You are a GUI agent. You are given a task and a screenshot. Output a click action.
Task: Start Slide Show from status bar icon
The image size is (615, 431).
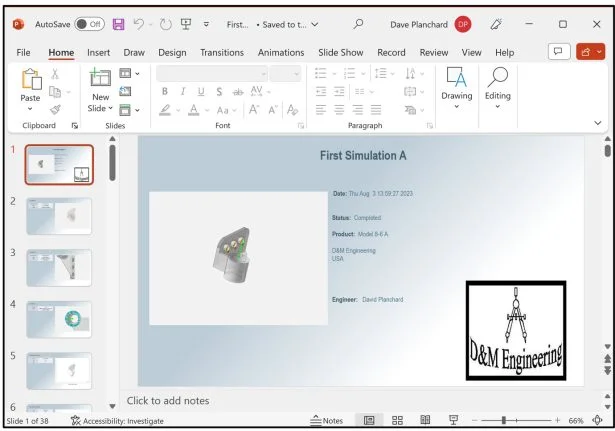click(453, 420)
